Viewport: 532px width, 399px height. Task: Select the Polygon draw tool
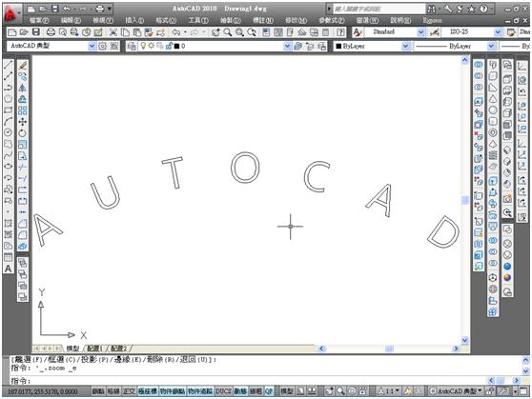[x=9, y=99]
